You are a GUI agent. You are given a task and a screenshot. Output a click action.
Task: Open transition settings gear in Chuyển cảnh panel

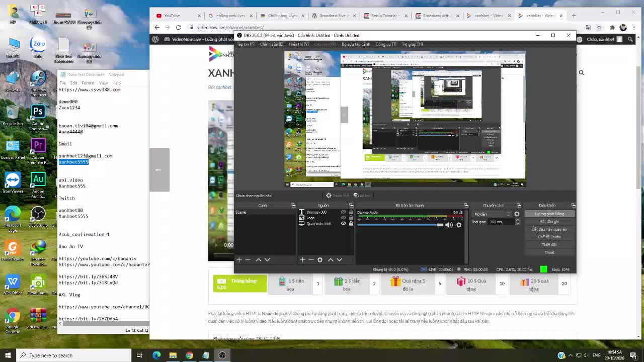point(517,214)
